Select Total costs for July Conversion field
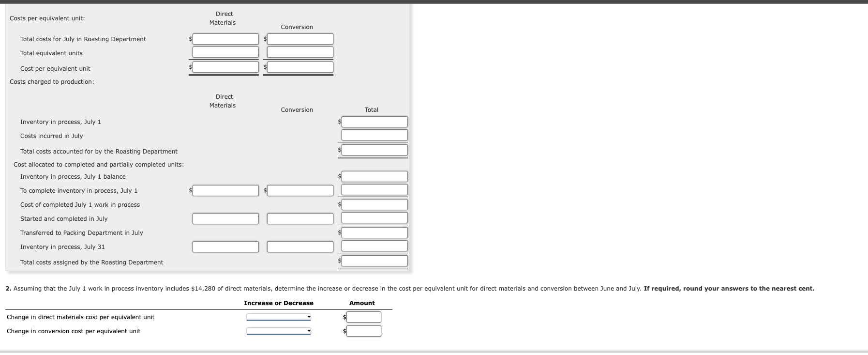The image size is (868, 355). tap(300, 39)
